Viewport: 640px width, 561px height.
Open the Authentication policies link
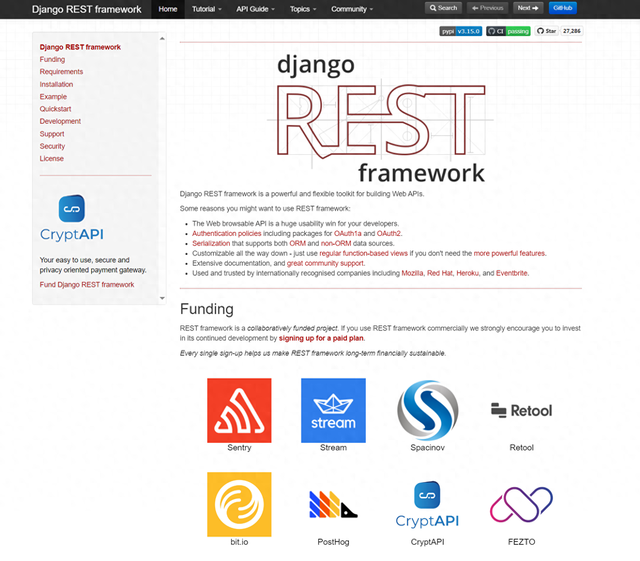coord(227,233)
